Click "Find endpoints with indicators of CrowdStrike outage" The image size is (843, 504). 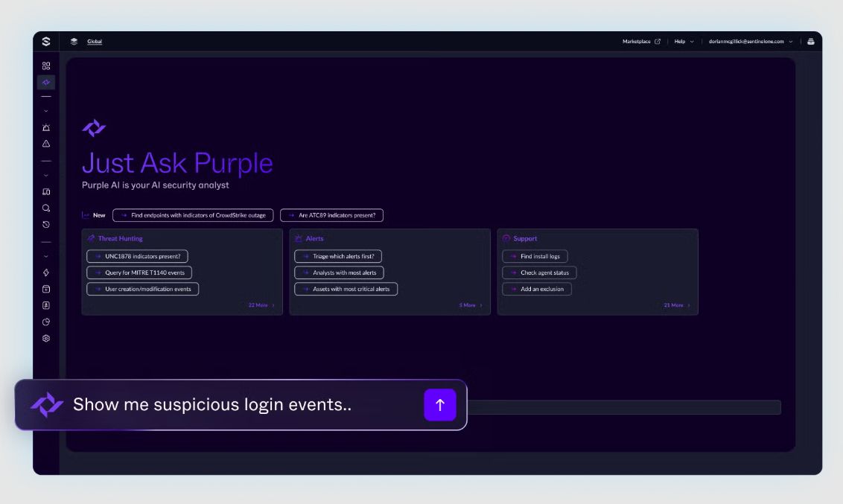click(193, 215)
